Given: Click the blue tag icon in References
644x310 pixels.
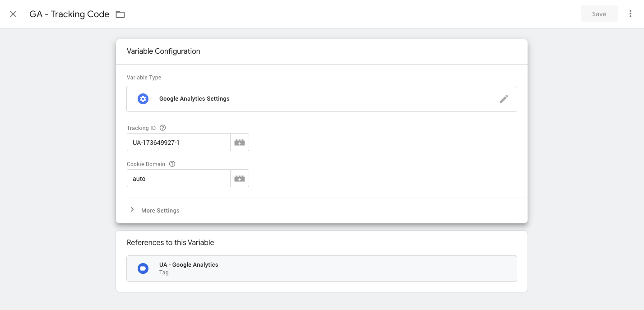Looking at the screenshot, I should click(143, 268).
